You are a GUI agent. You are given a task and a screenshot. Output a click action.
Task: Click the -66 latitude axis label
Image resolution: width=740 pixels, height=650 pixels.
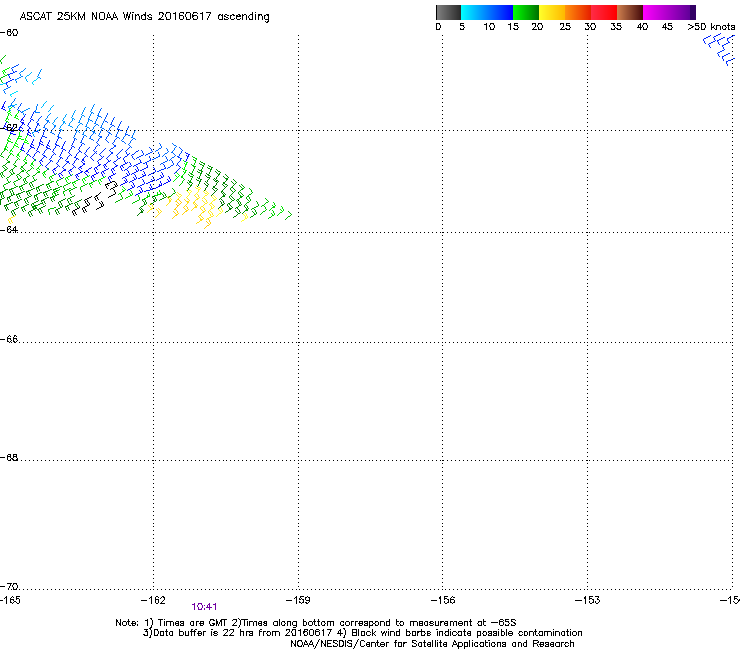point(9,339)
